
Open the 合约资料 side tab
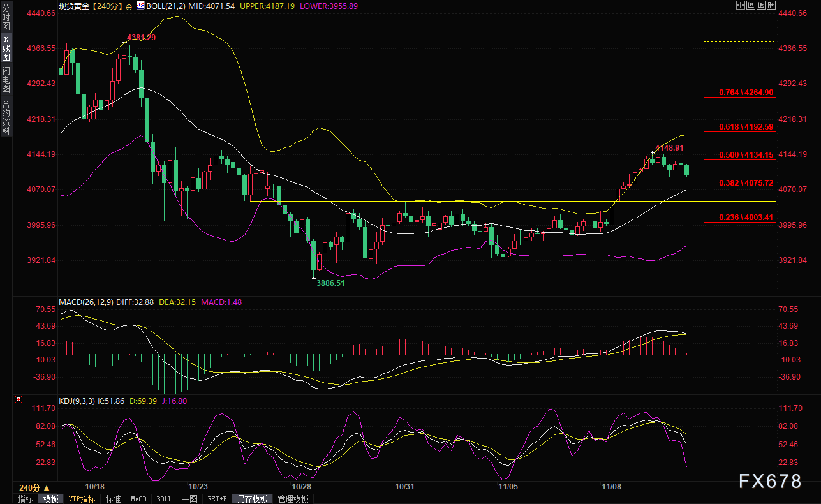pyautogui.click(x=6, y=117)
